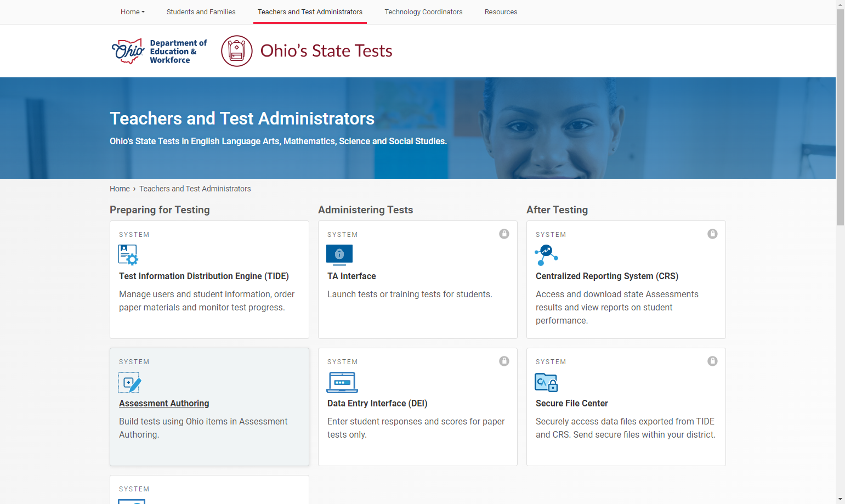Click 'Enter student responses and scores' description
The image size is (845, 504).
click(416, 428)
